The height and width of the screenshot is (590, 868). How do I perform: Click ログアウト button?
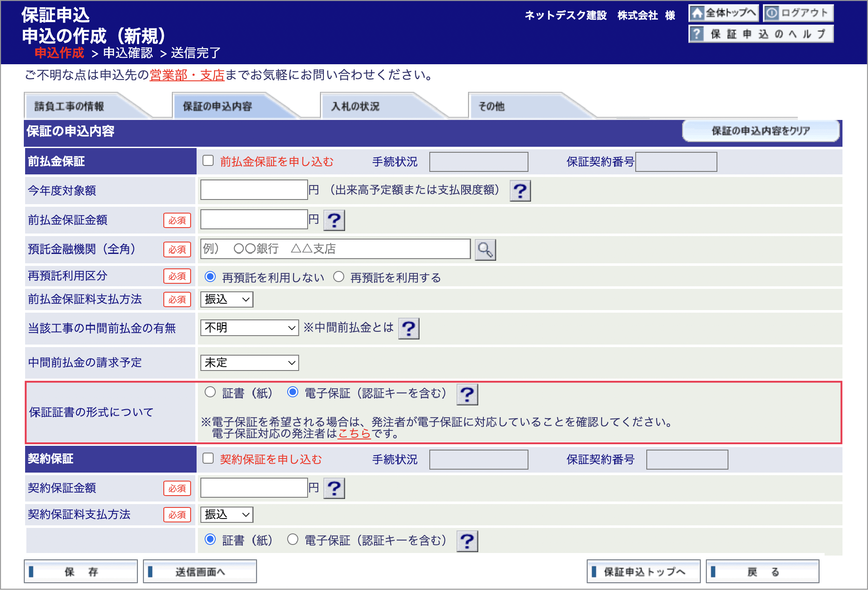tap(798, 13)
